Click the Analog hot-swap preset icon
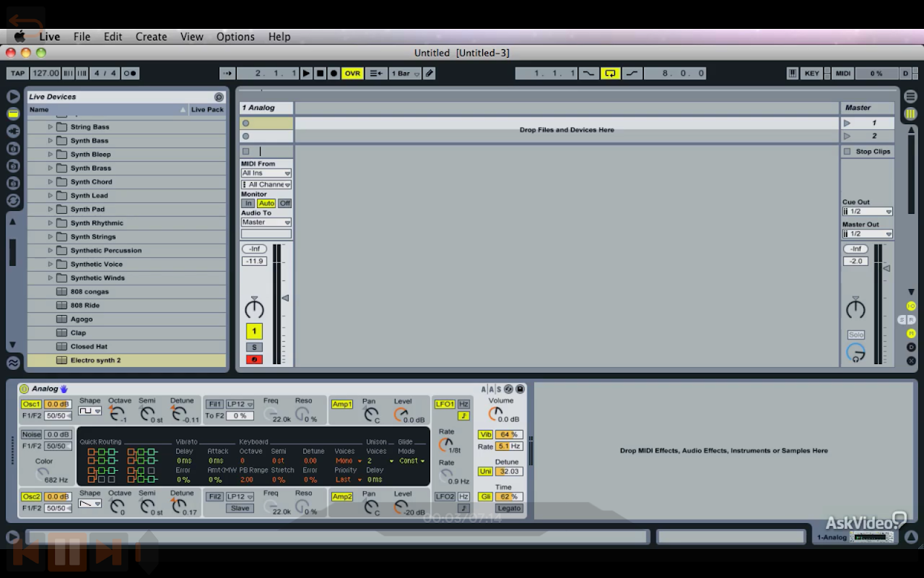 (x=508, y=389)
